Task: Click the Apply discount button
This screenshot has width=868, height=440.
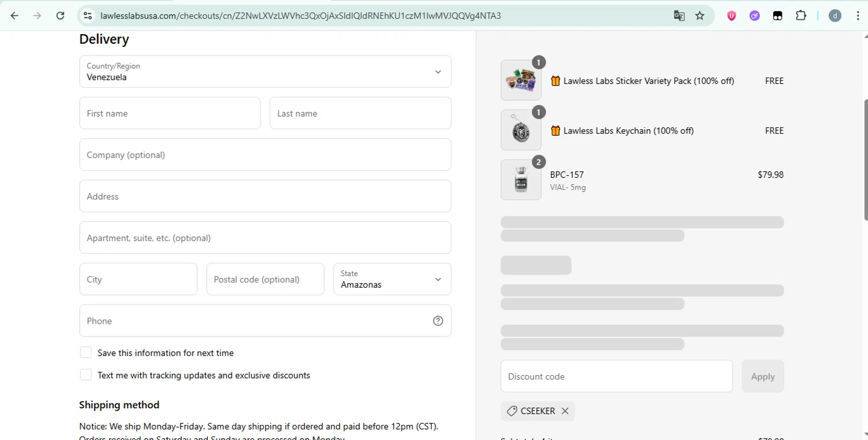Action: (763, 376)
